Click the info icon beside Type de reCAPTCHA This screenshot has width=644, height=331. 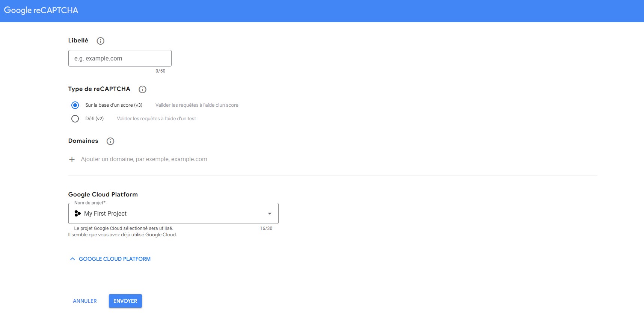[142, 89]
